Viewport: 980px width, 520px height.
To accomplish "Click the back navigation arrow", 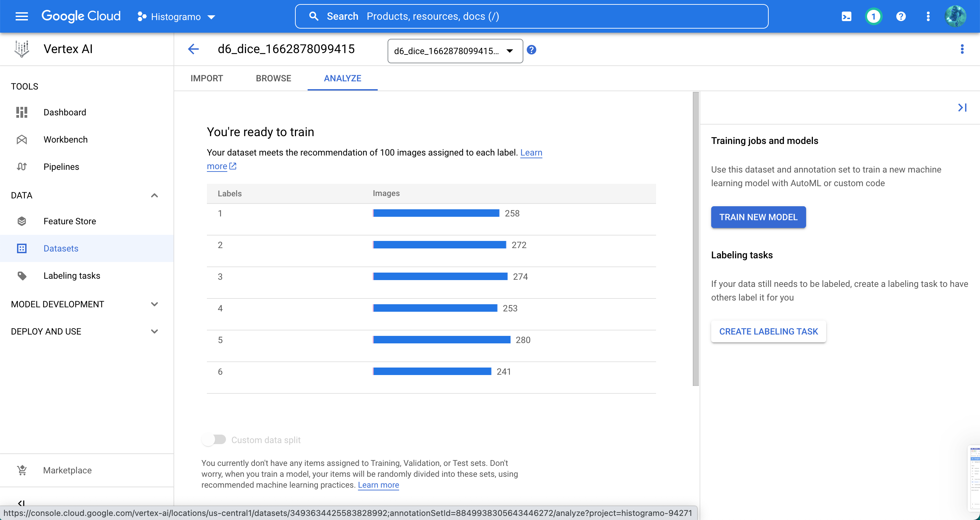I will click(193, 49).
